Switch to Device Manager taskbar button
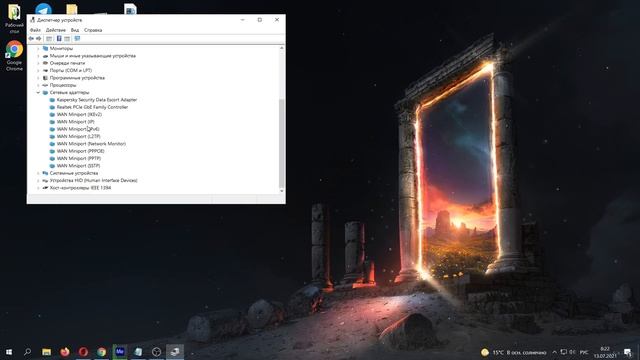 tap(175, 352)
